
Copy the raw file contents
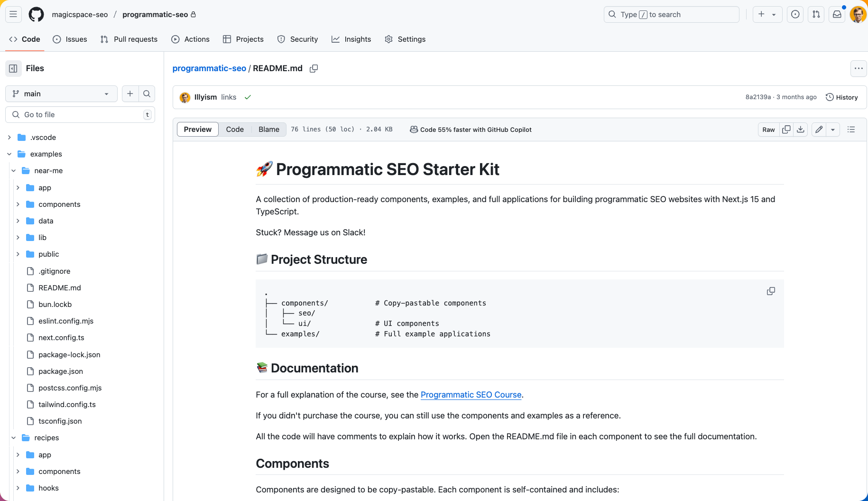[x=786, y=130]
